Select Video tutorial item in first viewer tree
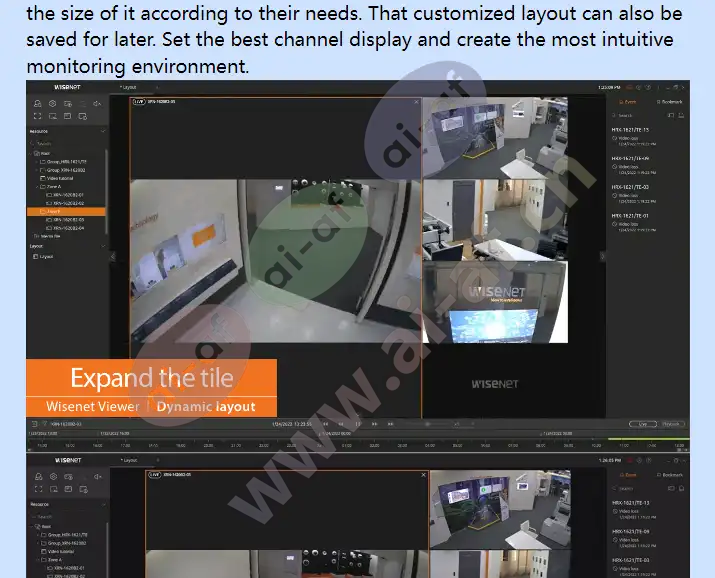Viewport: 715px width, 578px height. click(57, 178)
